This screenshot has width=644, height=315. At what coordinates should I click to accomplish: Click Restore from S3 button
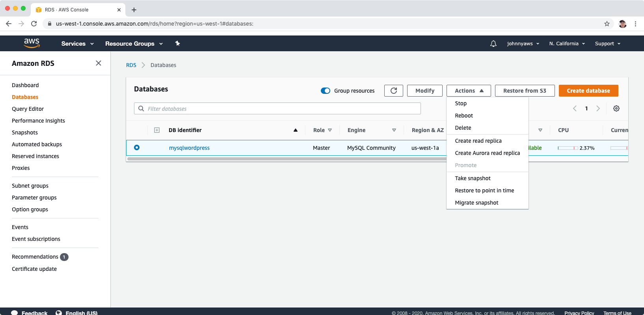(525, 91)
